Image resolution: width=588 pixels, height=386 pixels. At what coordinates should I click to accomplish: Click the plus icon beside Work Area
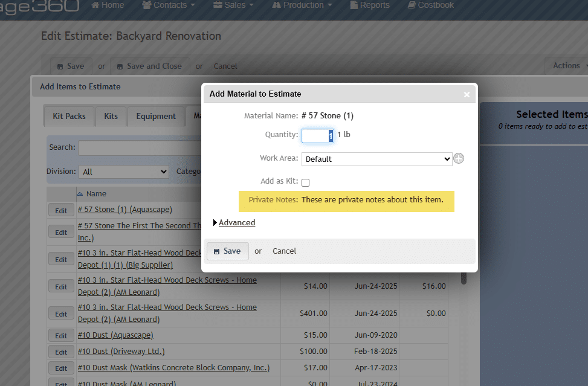coord(459,159)
